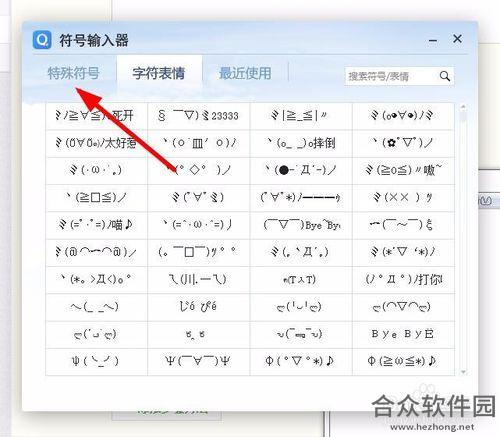
Task: Select the ヽ(*。>Д<)o゜ emoticon
Action: click(x=96, y=280)
